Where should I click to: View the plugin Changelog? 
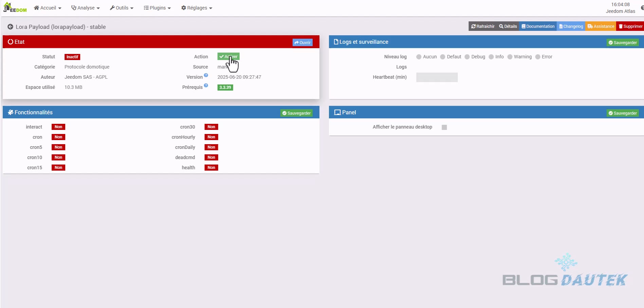point(571,26)
